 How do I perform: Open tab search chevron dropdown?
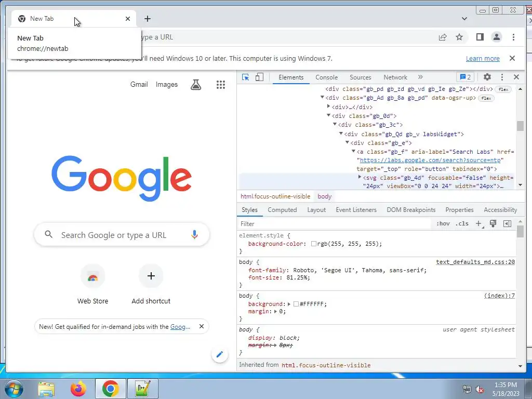pyautogui.click(x=464, y=19)
